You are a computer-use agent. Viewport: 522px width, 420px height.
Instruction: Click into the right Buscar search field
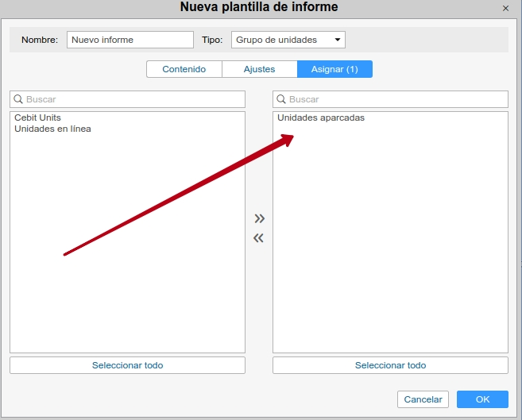pos(396,99)
